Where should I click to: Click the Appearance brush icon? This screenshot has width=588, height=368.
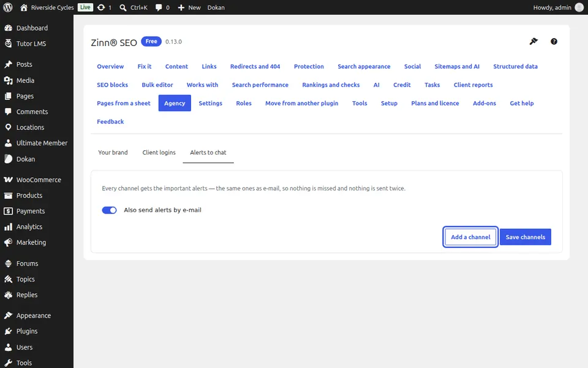click(x=8, y=315)
